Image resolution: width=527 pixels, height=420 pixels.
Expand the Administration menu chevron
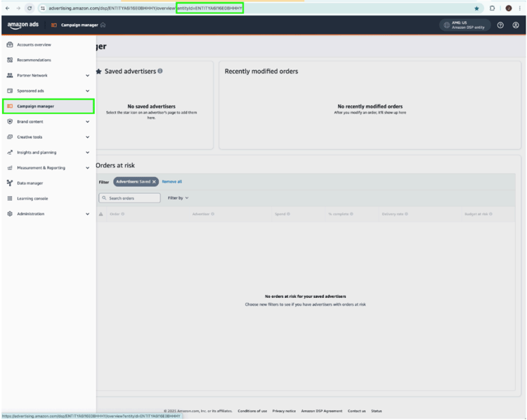point(87,214)
